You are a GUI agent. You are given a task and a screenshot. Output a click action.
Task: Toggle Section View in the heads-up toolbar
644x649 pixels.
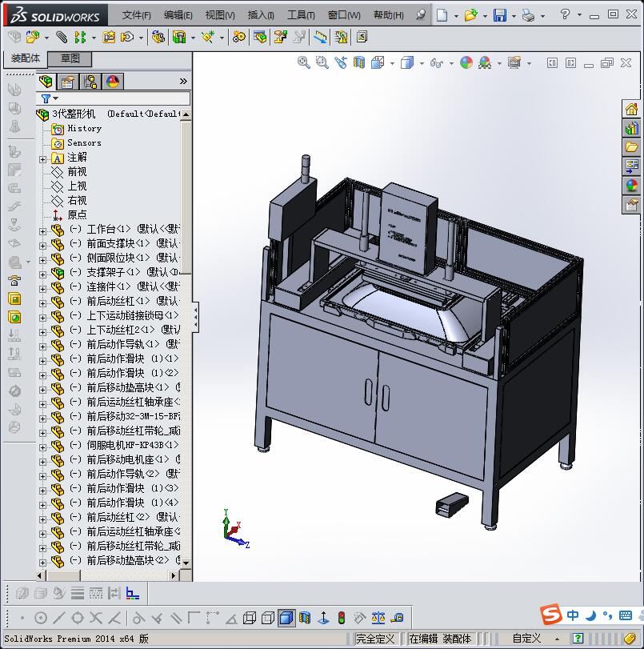click(359, 63)
